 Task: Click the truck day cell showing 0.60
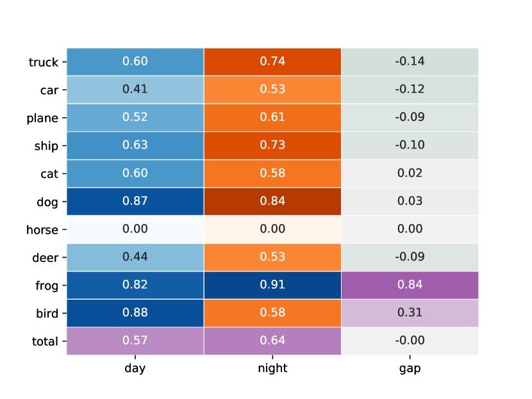point(135,61)
